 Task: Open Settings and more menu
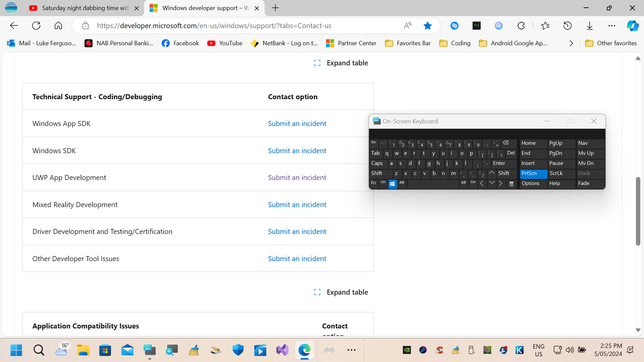pos(612,25)
